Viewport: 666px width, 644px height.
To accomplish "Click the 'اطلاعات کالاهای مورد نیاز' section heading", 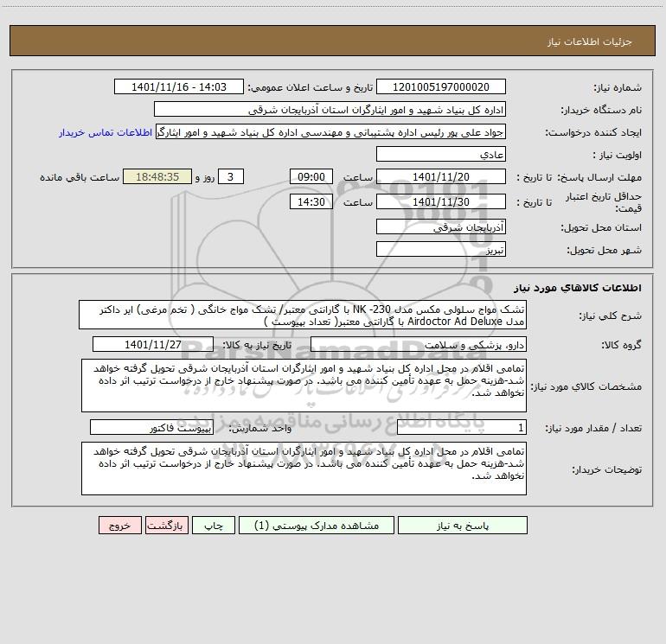I will pyautogui.click(x=578, y=288).
